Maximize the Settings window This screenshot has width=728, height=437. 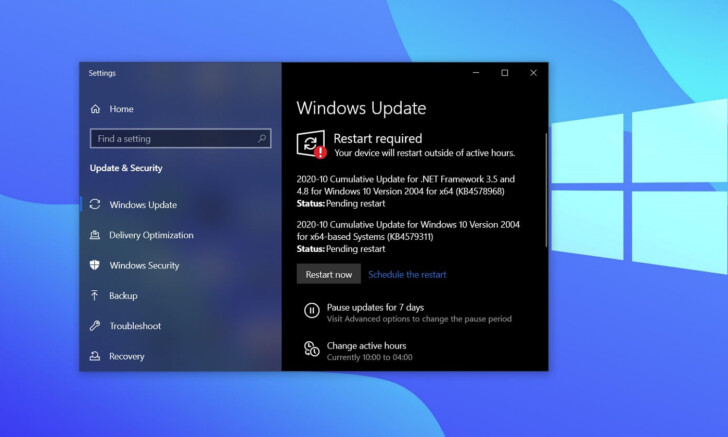(x=505, y=73)
